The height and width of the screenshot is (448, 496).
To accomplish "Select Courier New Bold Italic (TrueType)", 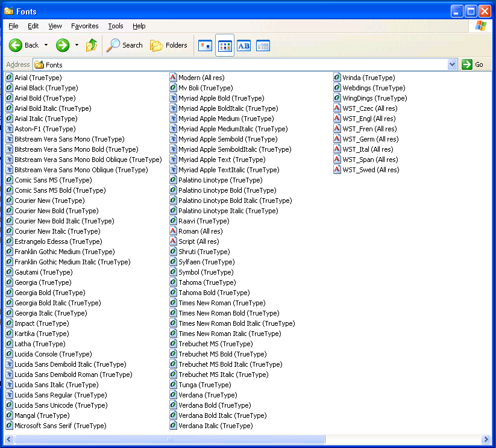I will [x=64, y=221].
